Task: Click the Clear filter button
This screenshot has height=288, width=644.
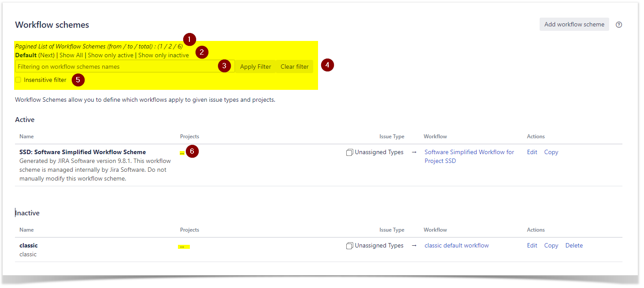Action: pyautogui.click(x=295, y=66)
